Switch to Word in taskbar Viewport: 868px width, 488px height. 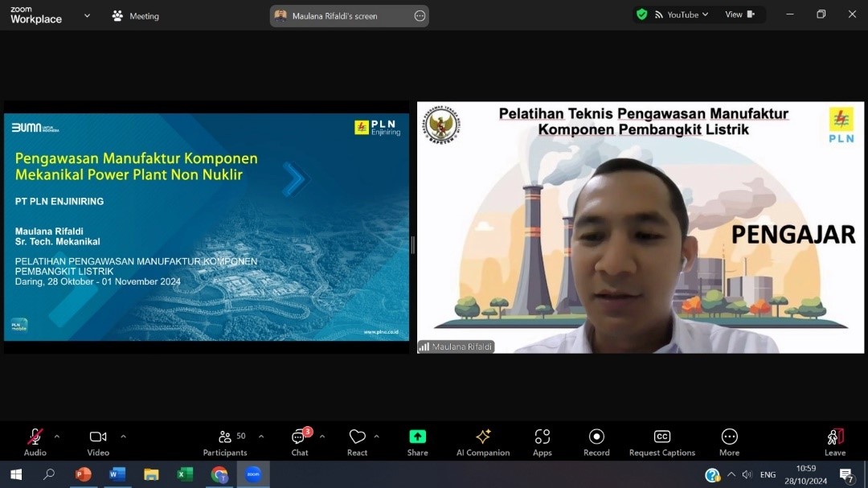(117, 474)
